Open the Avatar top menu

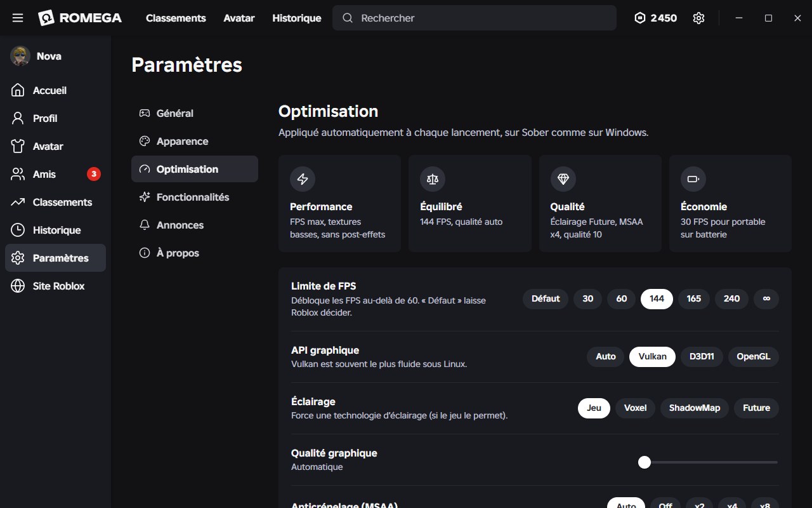[239, 18]
